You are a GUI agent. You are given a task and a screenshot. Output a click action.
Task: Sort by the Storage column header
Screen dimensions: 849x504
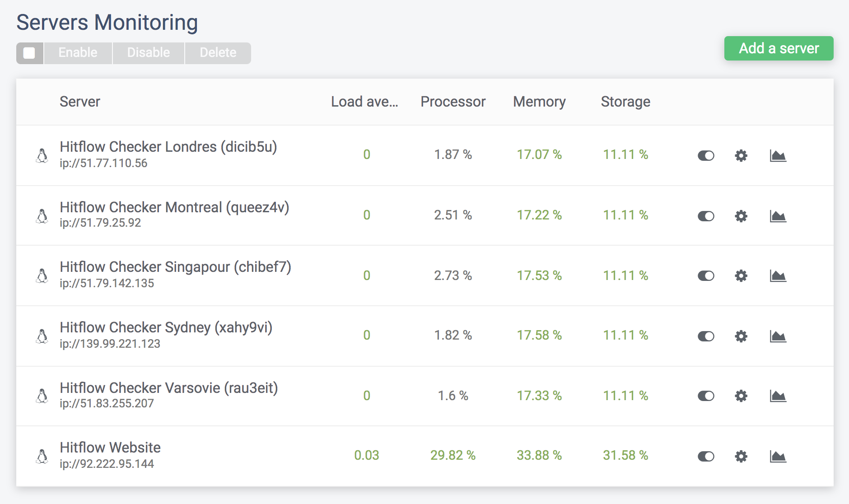coord(625,102)
